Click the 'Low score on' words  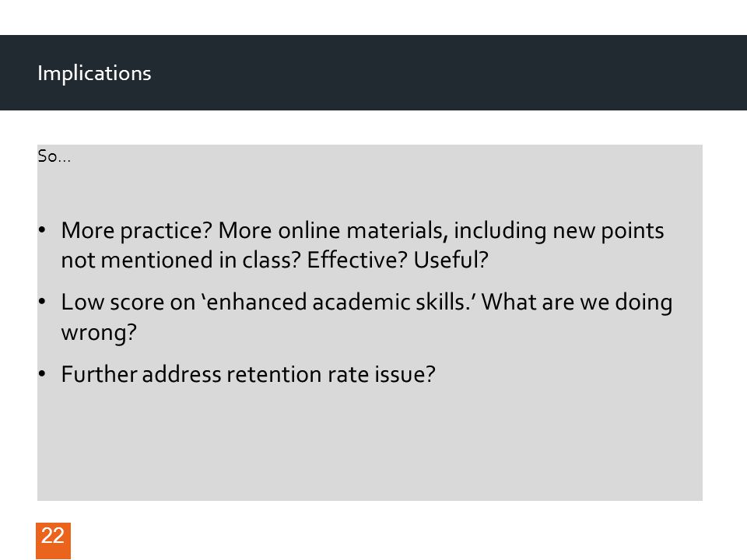(x=128, y=302)
